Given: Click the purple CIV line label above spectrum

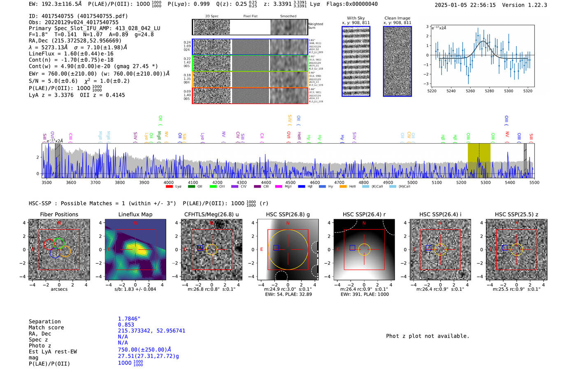Looking at the screenshot, I should coord(238,137).
